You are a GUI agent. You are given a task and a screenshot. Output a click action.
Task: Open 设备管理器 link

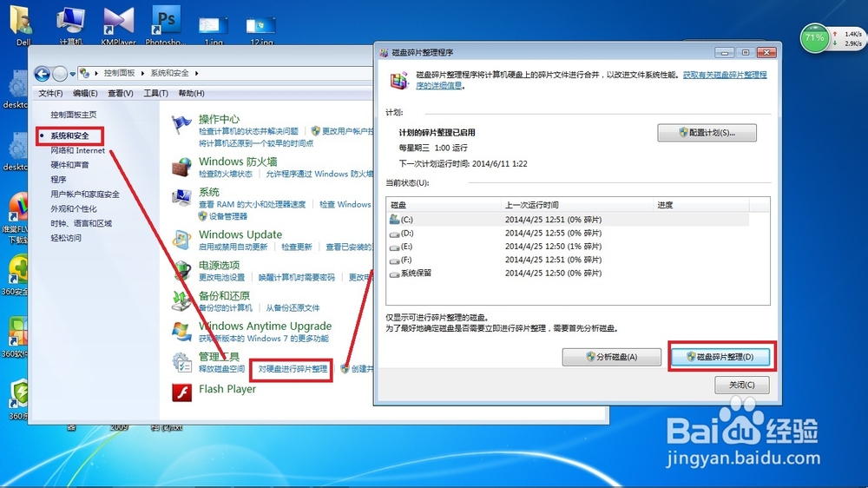pos(227,216)
